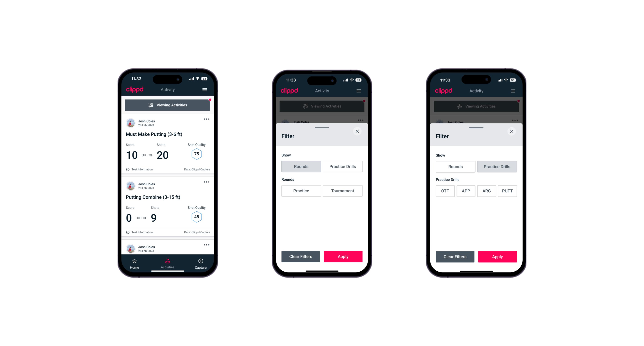The height and width of the screenshot is (346, 644).
Task: Toggle the Practice Drills filter button
Action: 342,166
